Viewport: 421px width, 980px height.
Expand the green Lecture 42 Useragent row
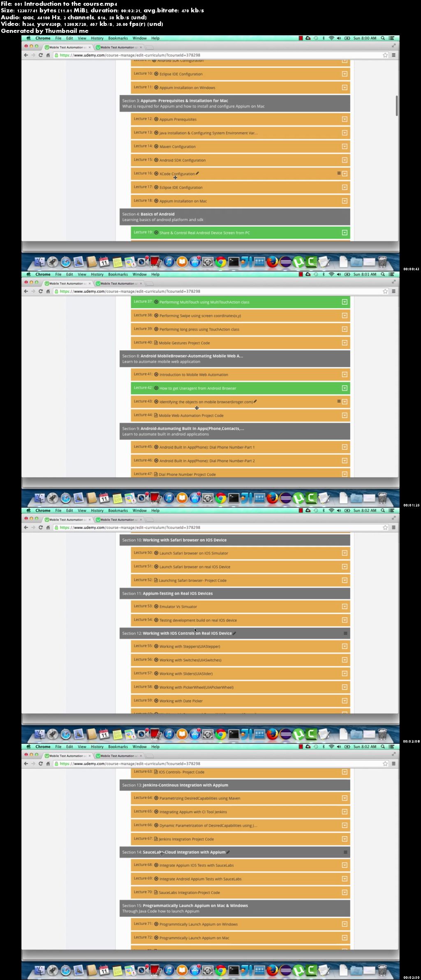345,388
